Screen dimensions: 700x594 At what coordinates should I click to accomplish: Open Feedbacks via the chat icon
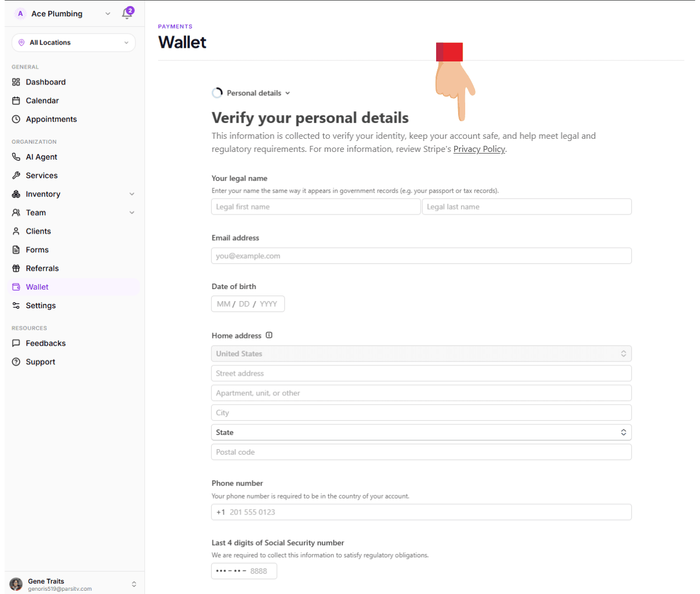coord(16,343)
